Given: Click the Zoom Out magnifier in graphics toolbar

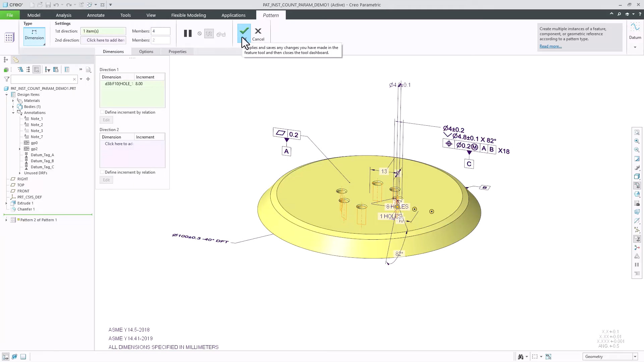Looking at the screenshot, I should pyautogui.click(x=637, y=150).
